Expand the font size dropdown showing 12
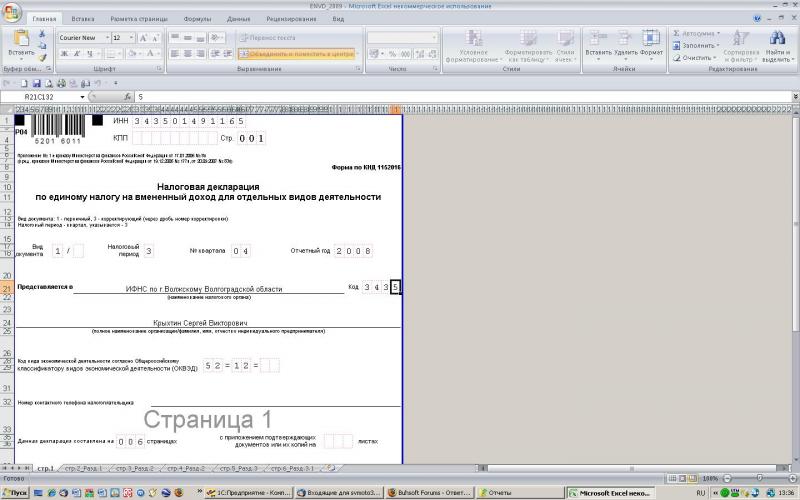The image size is (800, 500). (130, 38)
